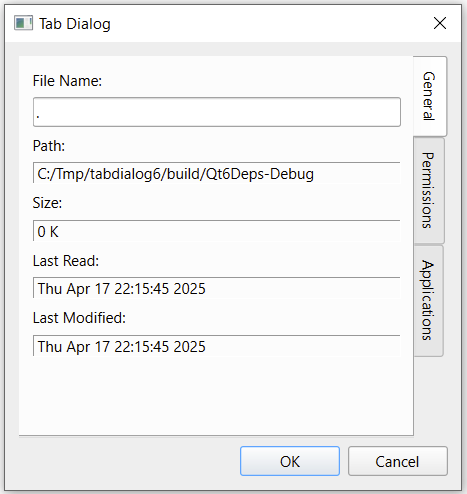Image resolution: width=467 pixels, height=494 pixels.
Task: Click the Tab Dialog title text
Action: tap(75, 24)
